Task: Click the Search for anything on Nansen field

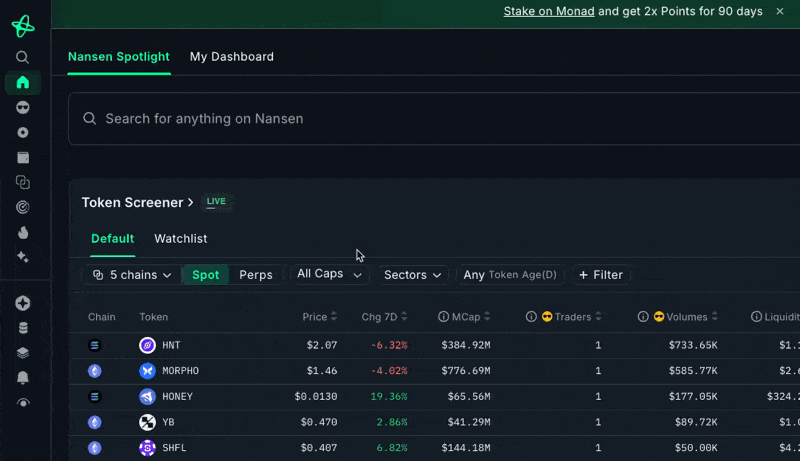Action: pyautogui.click(x=430, y=118)
